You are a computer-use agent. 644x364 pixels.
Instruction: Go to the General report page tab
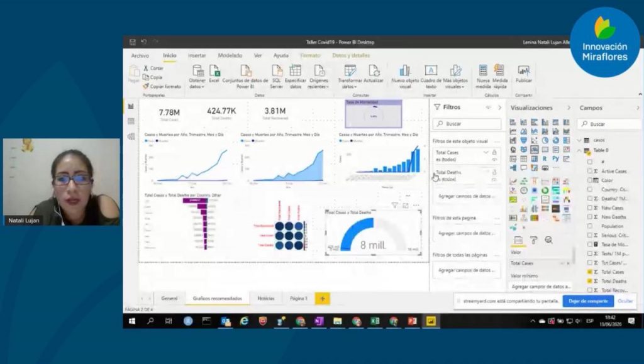(169, 299)
